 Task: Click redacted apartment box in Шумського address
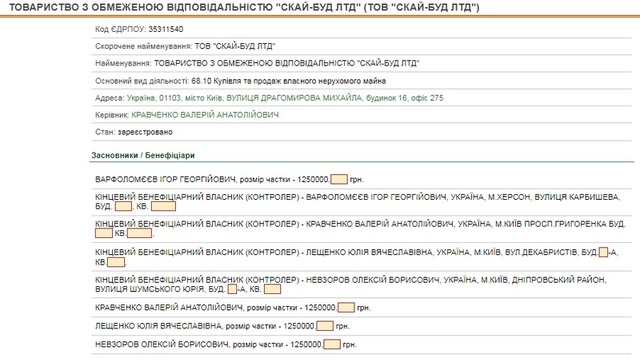[272, 289]
